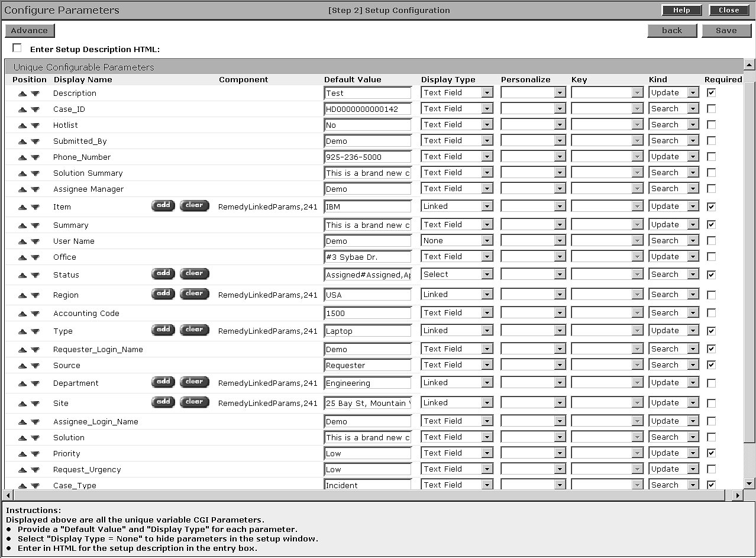Open Personalize dropdown for Case_ID
The height and width of the screenshot is (558, 756).
[533, 108]
